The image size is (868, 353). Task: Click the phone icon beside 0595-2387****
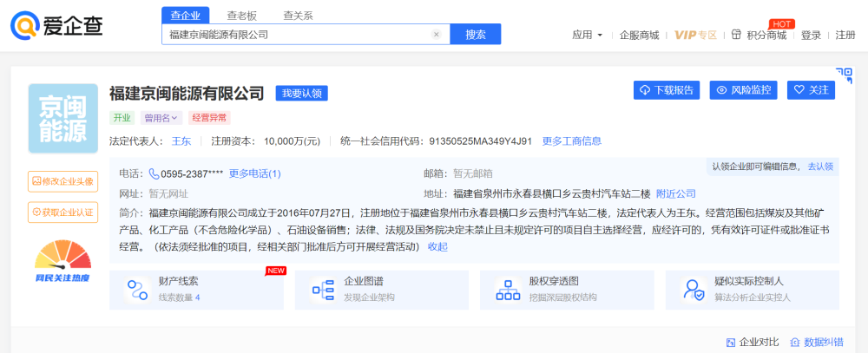pyautogui.click(x=155, y=173)
